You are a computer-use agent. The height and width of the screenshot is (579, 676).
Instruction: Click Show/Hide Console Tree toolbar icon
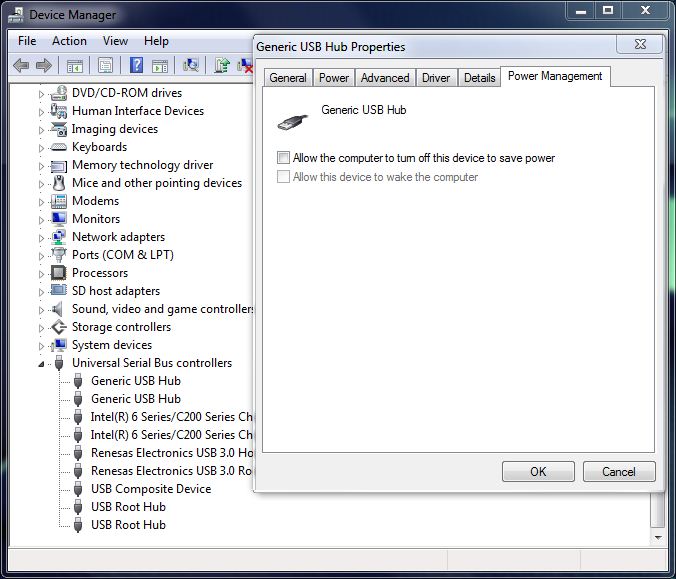tap(75, 66)
